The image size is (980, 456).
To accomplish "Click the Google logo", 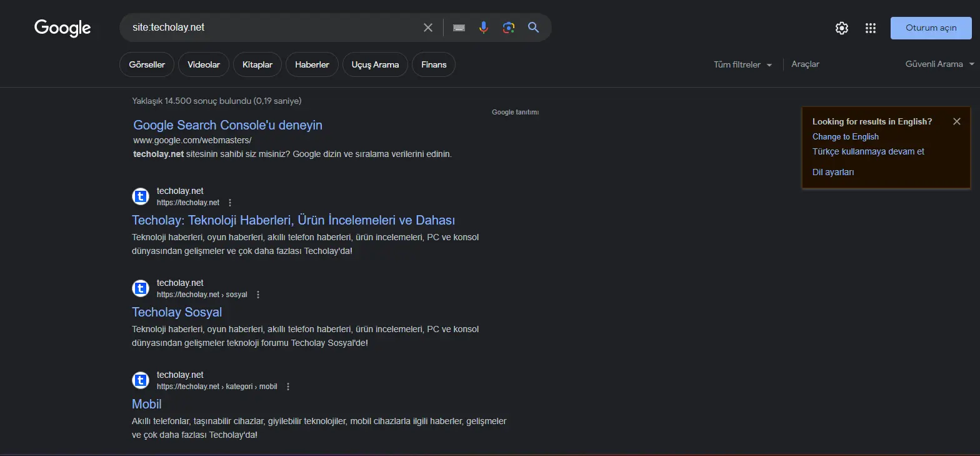I will click(62, 28).
